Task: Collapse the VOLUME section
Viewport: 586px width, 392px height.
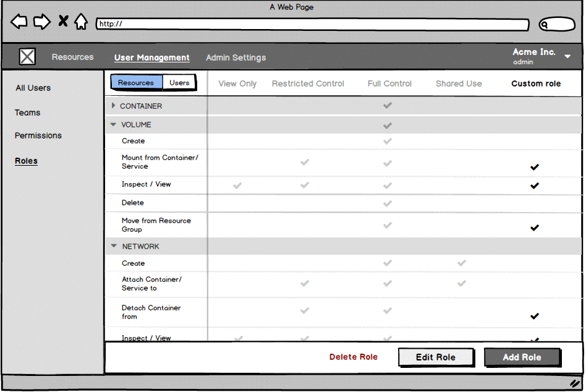Action: tap(113, 124)
